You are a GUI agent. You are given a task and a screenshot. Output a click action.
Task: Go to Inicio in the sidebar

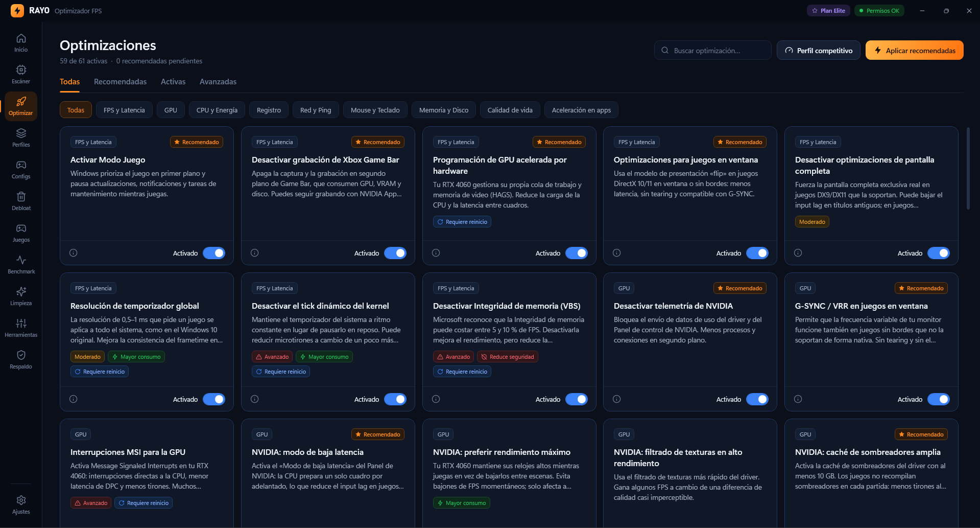click(21, 43)
